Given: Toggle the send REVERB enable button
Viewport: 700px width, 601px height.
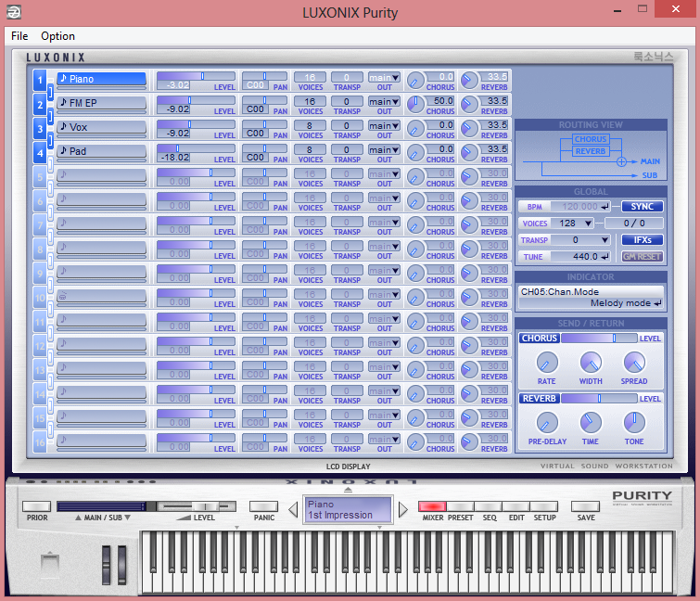Looking at the screenshot, I should 540,398.
